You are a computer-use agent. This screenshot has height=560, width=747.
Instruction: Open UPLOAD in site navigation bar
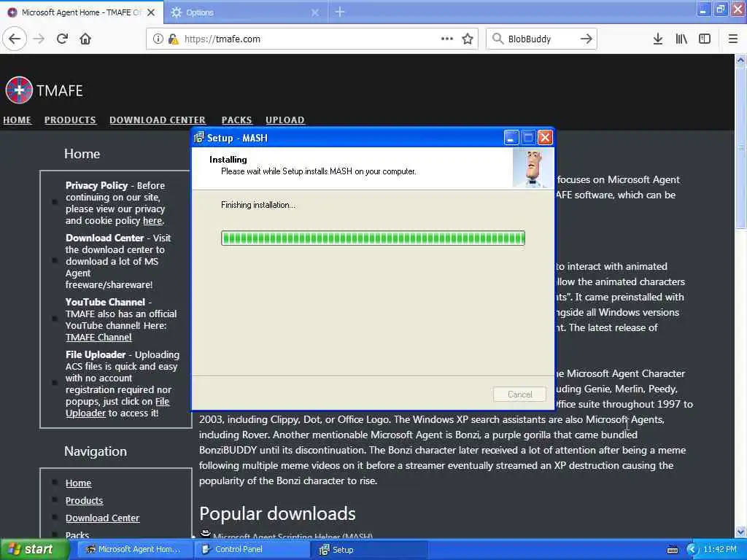point(285,120)
